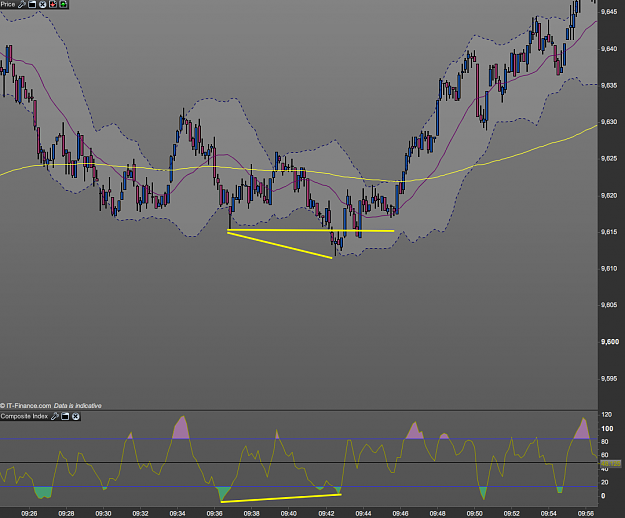The height and width of the screenshot is (518, 625).
Task: Click the 0 level on Composite Index scale
Action: click(603, 496)
